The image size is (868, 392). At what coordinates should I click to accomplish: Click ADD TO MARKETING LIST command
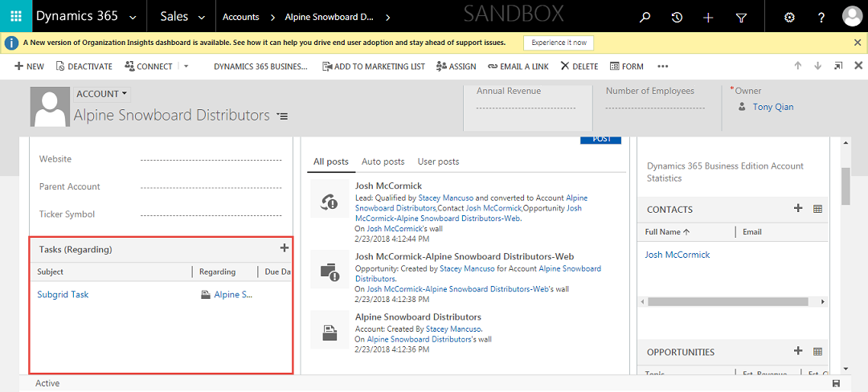(x=374, y=67)
